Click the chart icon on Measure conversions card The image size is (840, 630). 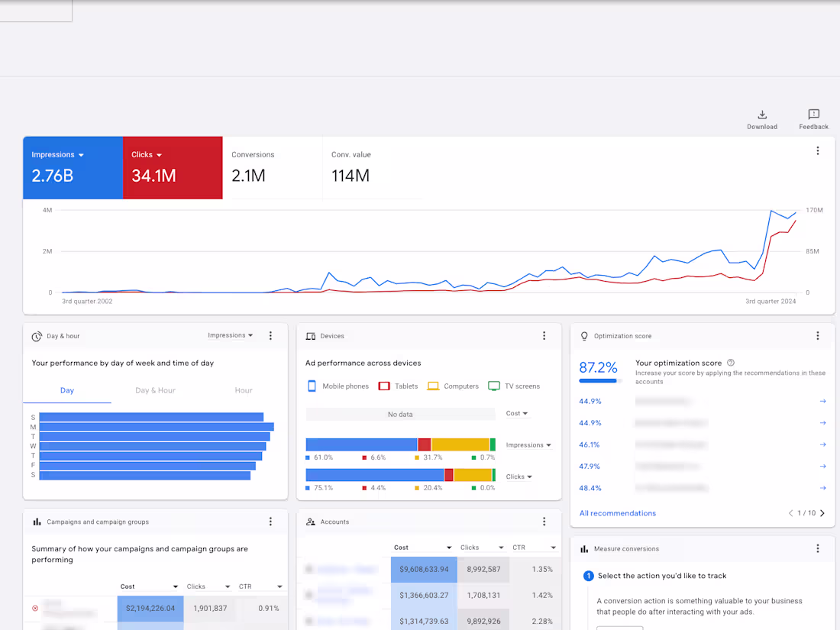[583, 548]
